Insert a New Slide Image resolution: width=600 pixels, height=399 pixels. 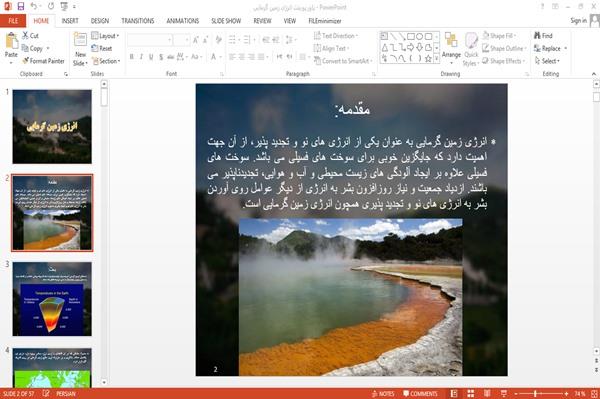tap(80, 49)
